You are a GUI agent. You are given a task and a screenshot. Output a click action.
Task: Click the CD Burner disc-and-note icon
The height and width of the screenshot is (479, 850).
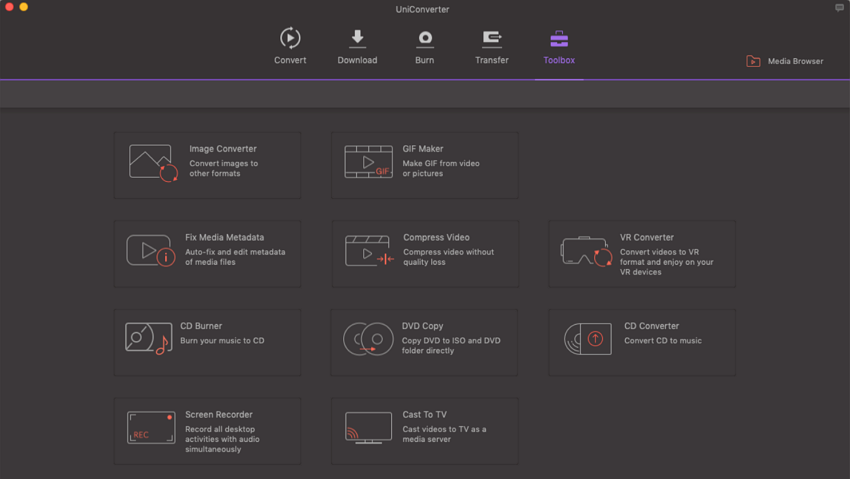(x=149, y=339)
